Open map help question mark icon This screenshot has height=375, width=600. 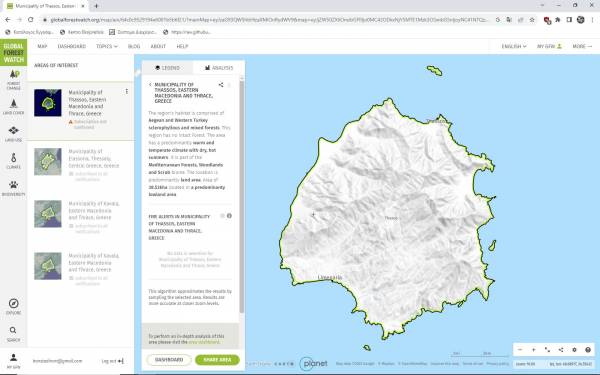[x=588, y=350]
